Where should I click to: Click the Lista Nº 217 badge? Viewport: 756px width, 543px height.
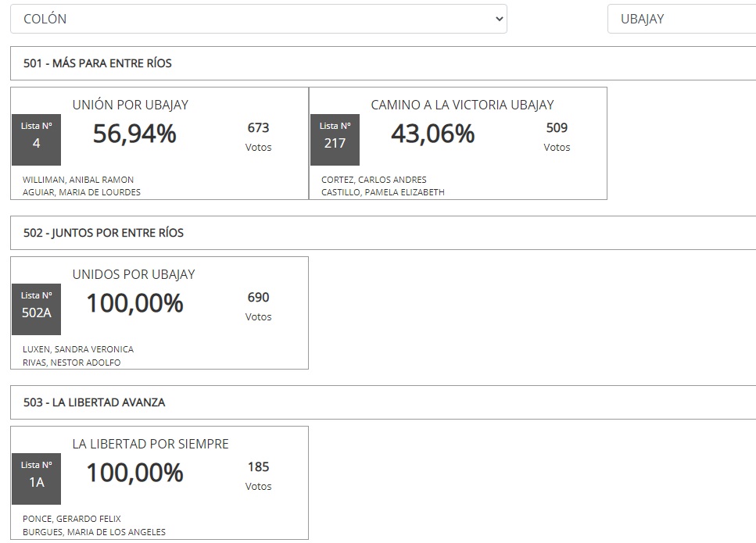(335, 140)
